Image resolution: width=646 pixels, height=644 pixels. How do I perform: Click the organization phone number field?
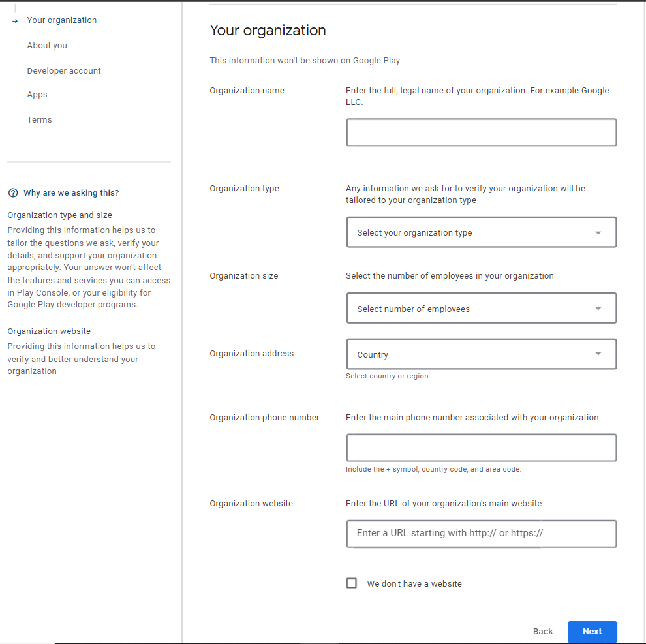point(481,448)
